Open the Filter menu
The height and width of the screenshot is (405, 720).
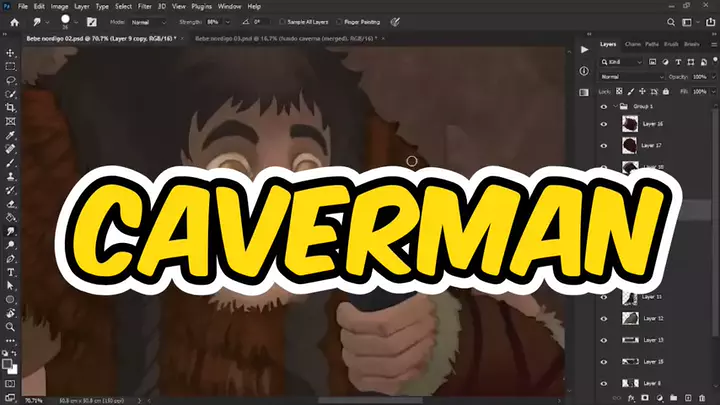[145, 6]
